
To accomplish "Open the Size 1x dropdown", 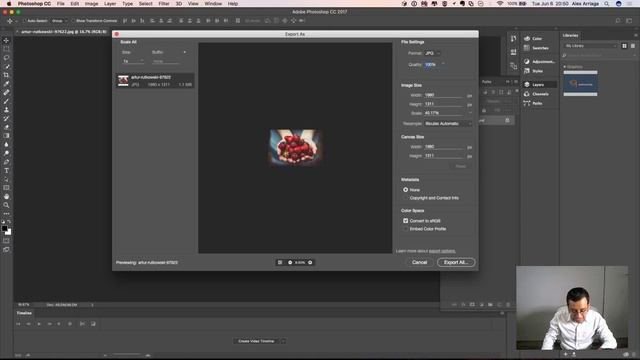I will (x=133, y=61).
